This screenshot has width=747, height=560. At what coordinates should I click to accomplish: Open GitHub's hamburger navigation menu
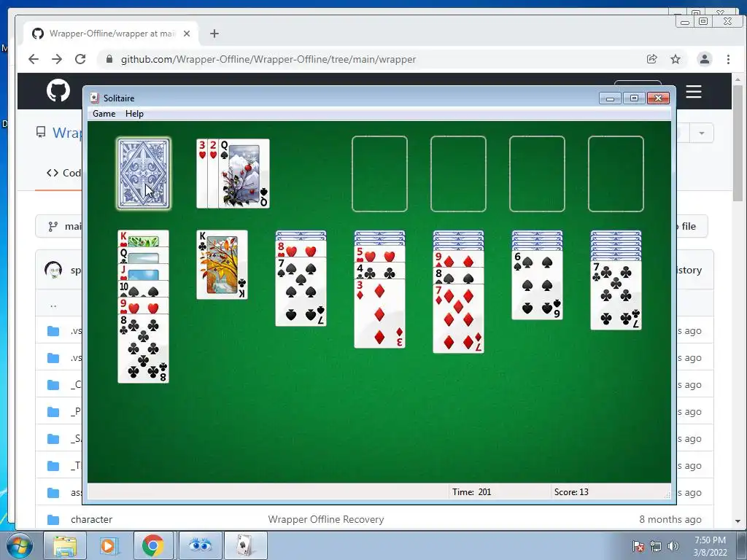pos(694,91)
